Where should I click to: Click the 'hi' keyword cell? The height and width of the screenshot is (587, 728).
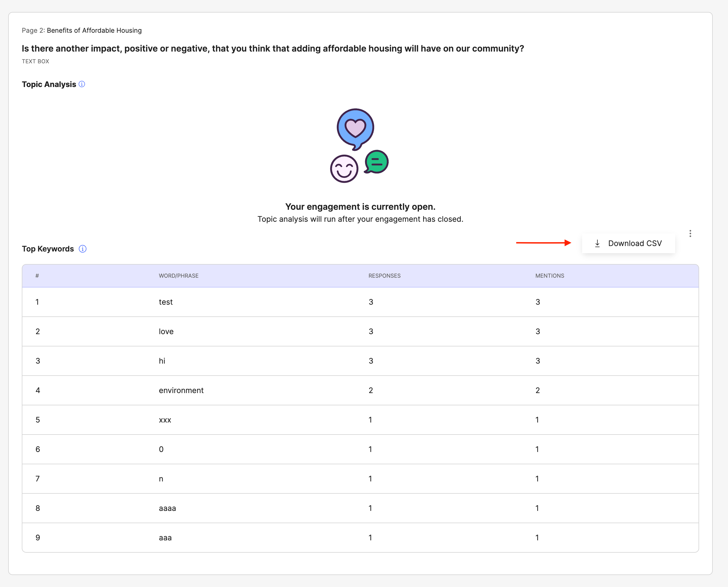[162, 361]
